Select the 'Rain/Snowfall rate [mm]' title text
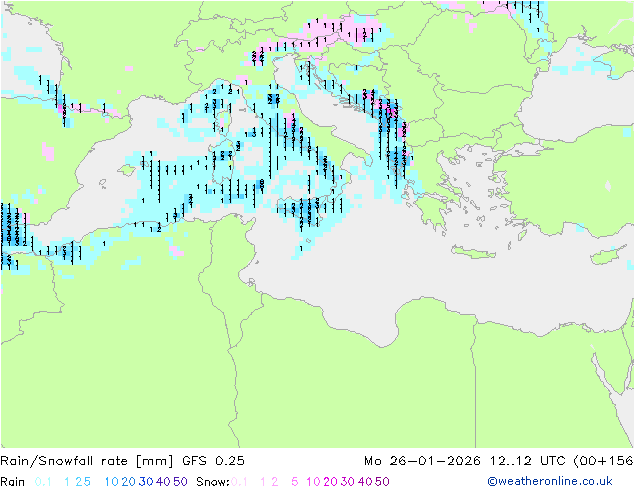Viewport: 634px width, 490px height. coord(87,461)
